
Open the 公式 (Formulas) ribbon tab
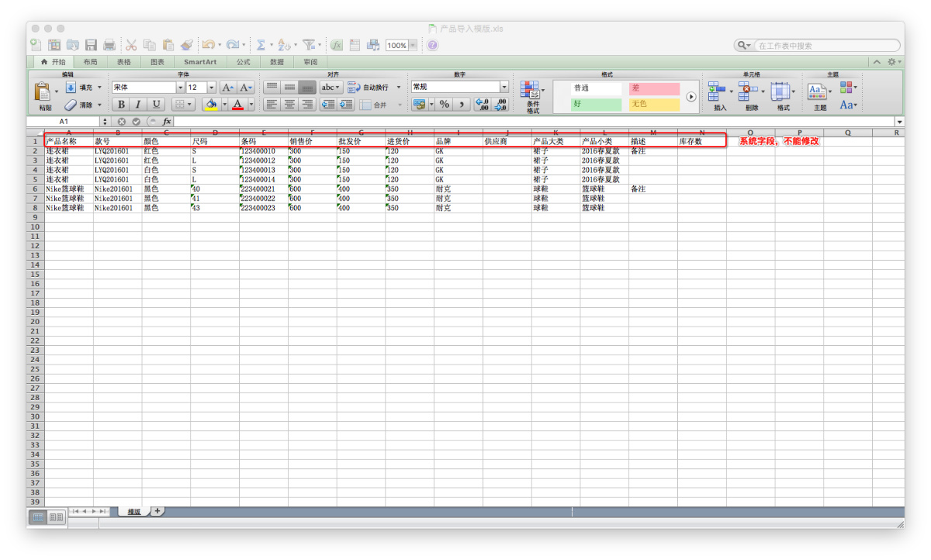[x=244, y=62]
